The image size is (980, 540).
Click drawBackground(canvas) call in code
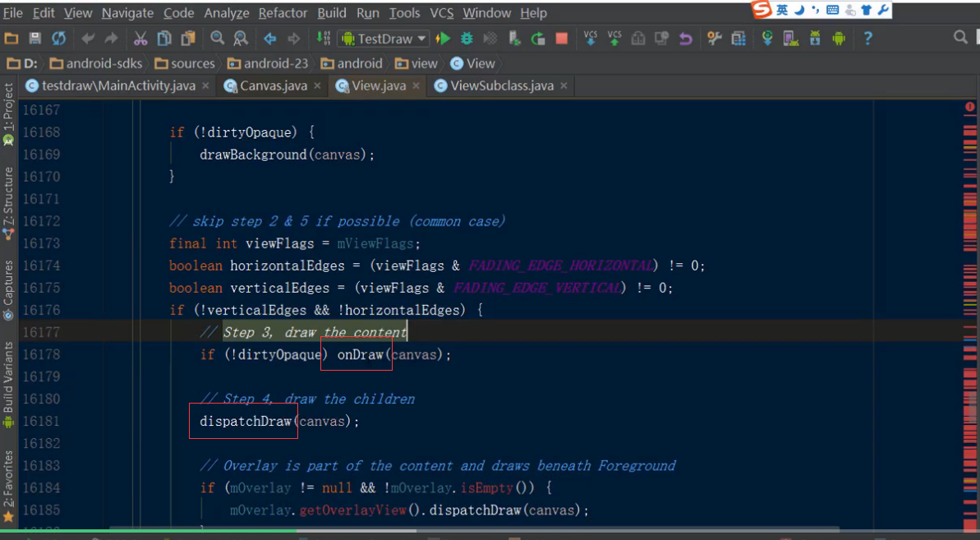pos(287,155)
